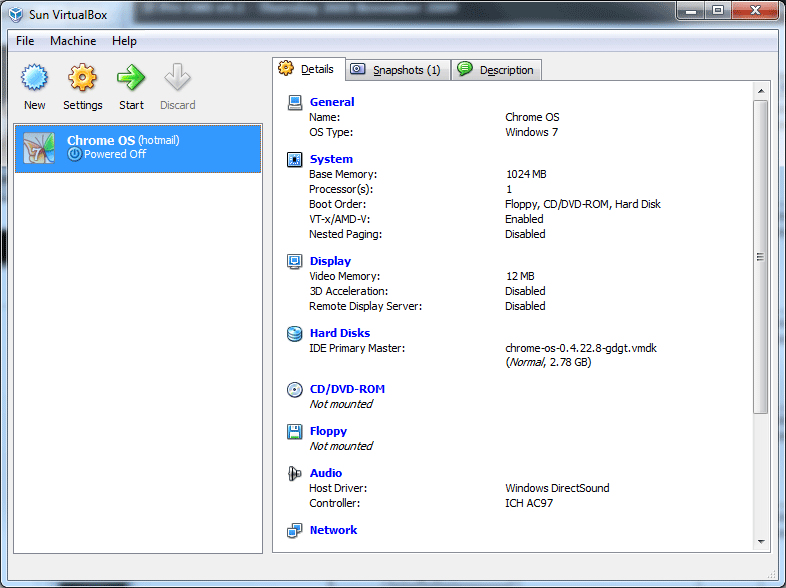Click the Network section icon
The height and width of the screenshot is (588, 786).
click(x=295, y=530)
